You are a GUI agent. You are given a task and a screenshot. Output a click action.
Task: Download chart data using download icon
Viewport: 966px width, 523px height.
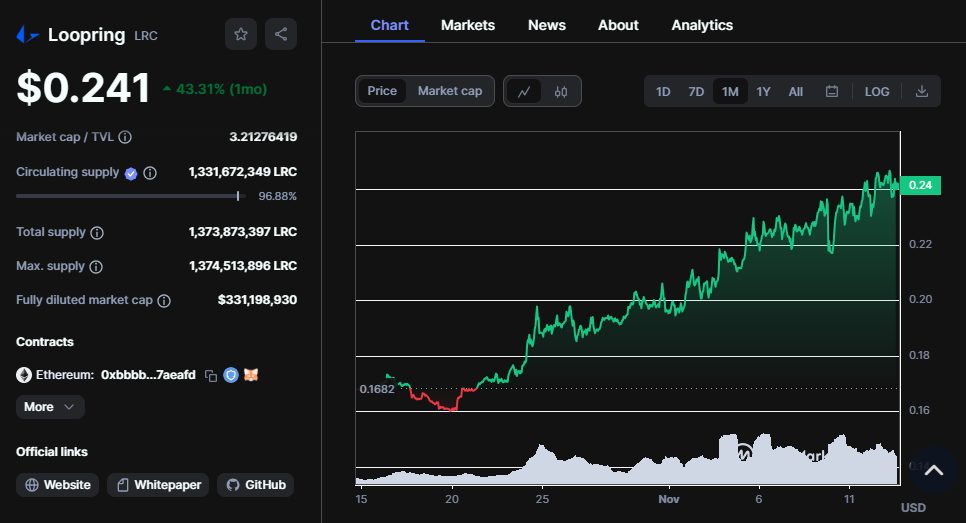pyautogui.click(x=922, y=91)
